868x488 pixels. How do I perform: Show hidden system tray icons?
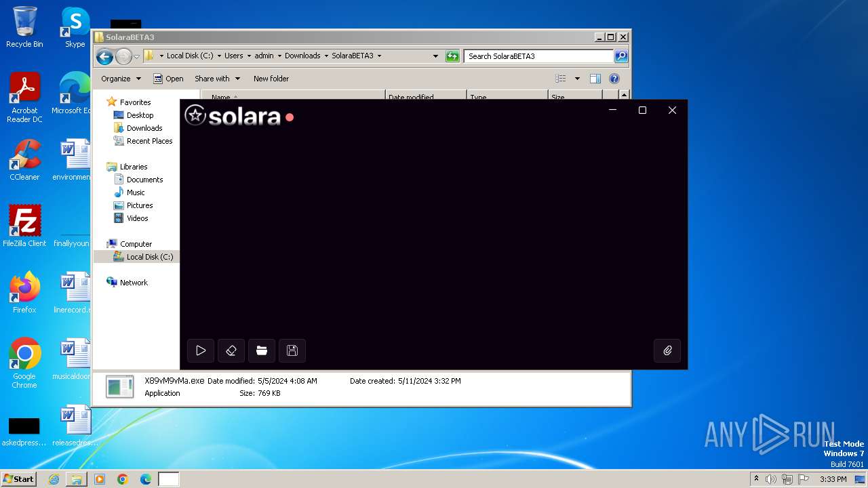[x=756, y=479]
